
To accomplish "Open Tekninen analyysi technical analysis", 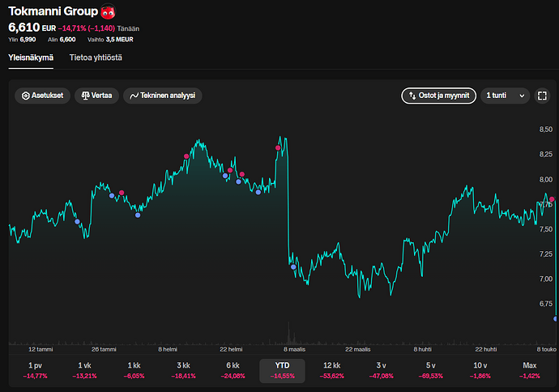I will pyautogui.click(x=163, y=96).
